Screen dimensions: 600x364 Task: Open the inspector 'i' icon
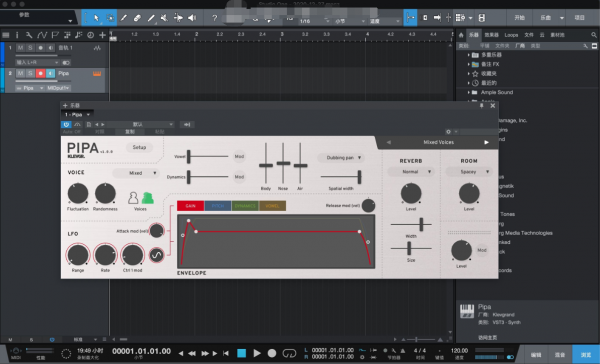pos(17,35)
